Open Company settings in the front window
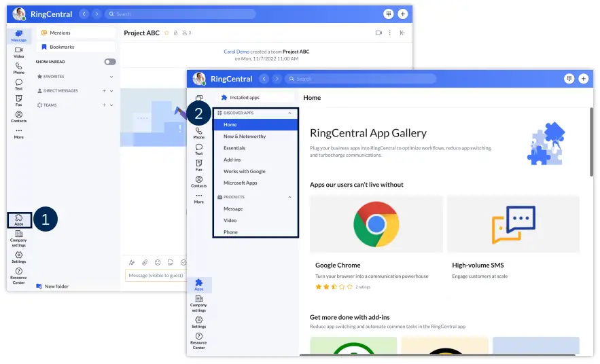The height and width of the screenshot is (364, 600). (198, 304)
